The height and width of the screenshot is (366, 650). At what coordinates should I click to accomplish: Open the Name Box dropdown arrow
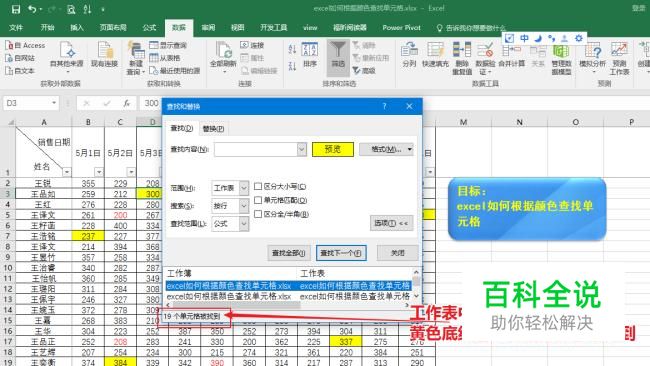pyautogui.click(x=54, y=103)
